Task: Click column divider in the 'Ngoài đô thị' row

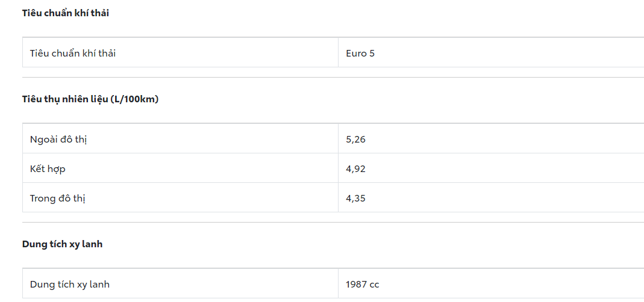Action: 338,139
